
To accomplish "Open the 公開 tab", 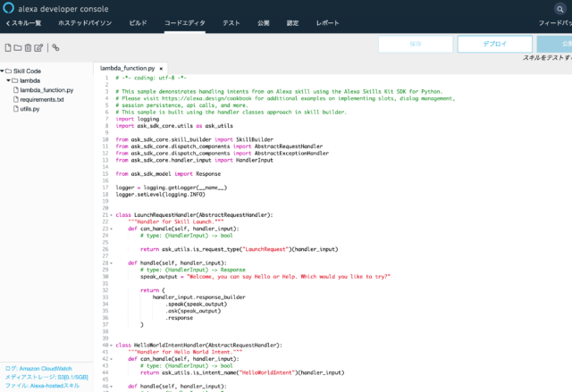I will tap(264, 23).
